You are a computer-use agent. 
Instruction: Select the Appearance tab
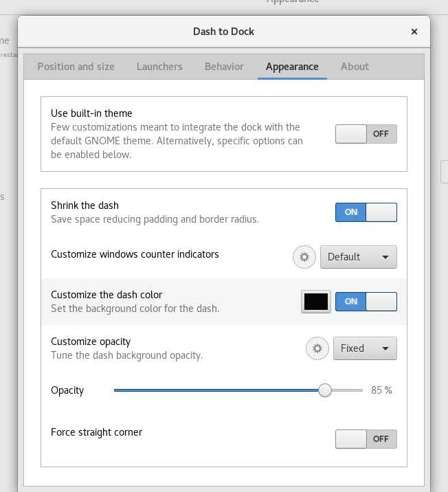tap(292, 67)
